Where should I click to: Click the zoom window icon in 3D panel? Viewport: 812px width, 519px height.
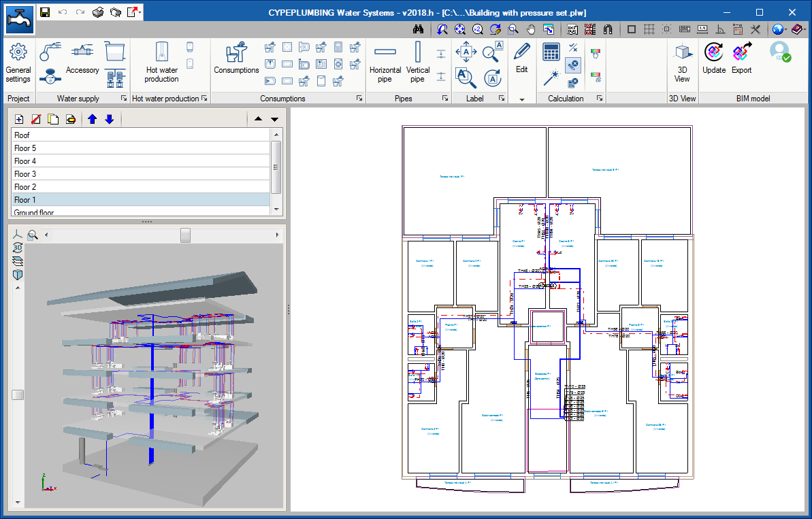[33, 235]
